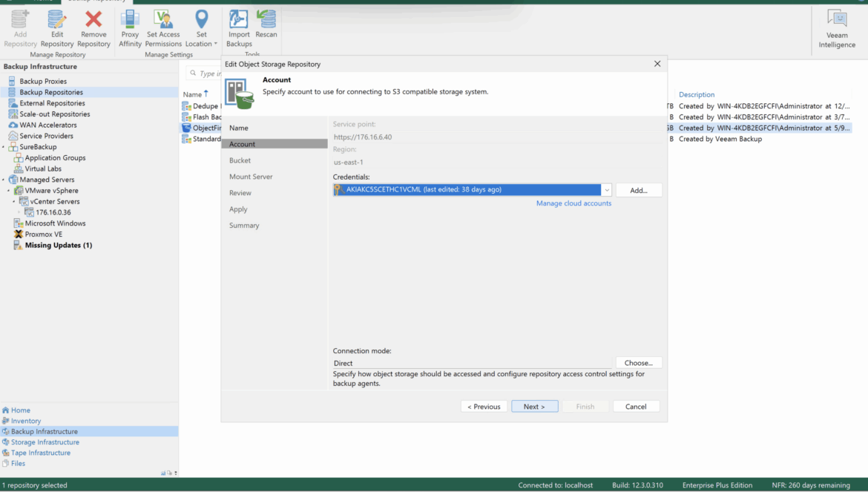
Task: Go to the Name wizard step
Action: pos(239,128)
